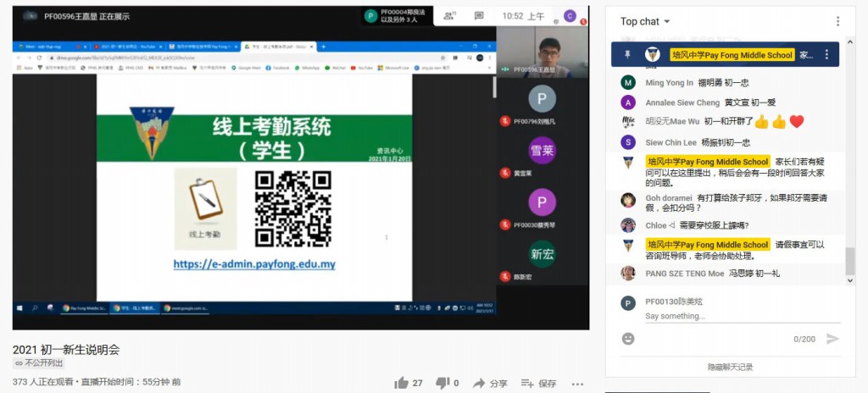Open the WhatsApp bookmark in bookmarks bar

(x=307, y=68)
